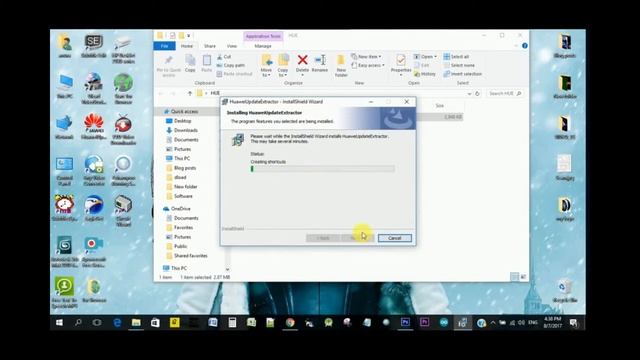Click History in the Open group
640x360 pixels.
point(425,74)
